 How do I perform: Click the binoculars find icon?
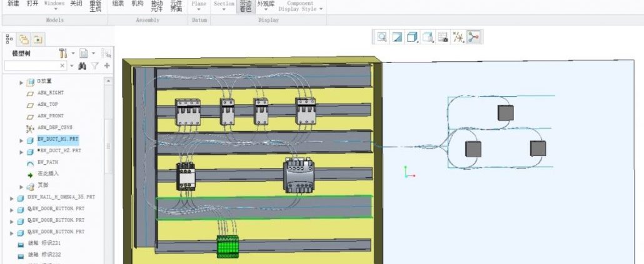(x=82, y=66)
